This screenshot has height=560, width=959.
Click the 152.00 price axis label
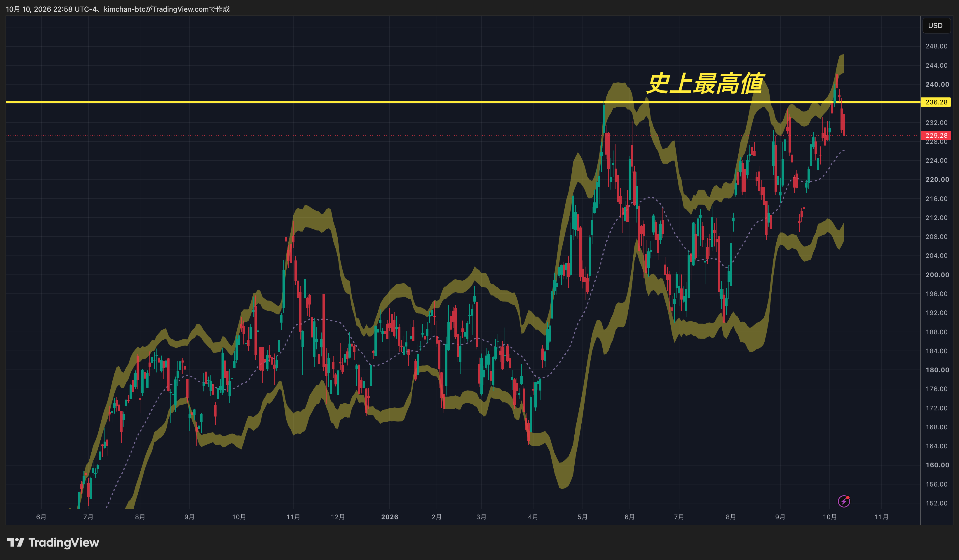(937, 503)
